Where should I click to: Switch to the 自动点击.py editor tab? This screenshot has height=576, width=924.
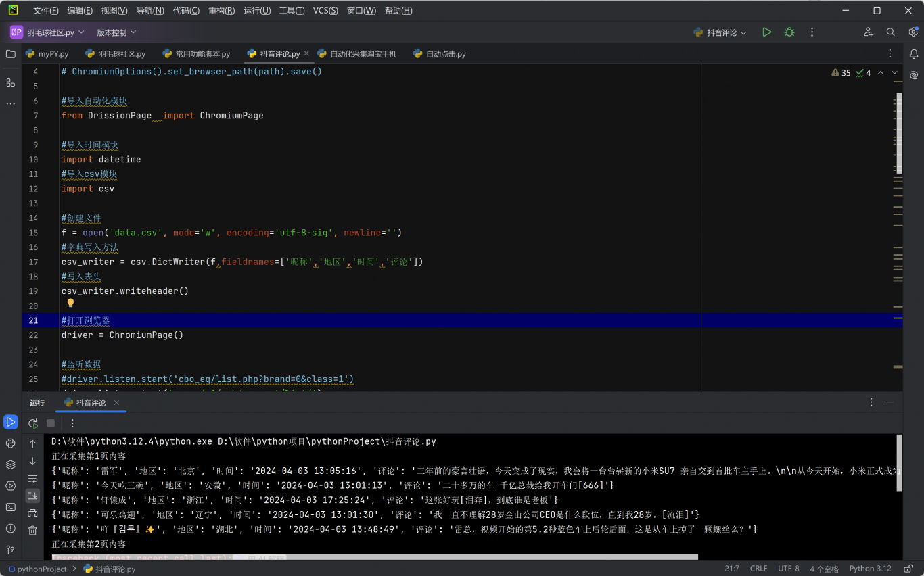(440, 54)
